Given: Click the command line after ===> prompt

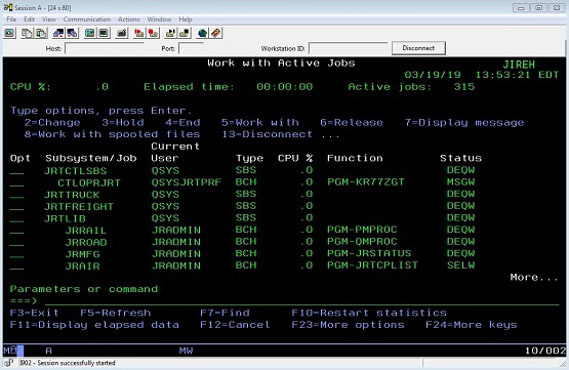Looking at the screenshot, I should click(x=301, y=301).
